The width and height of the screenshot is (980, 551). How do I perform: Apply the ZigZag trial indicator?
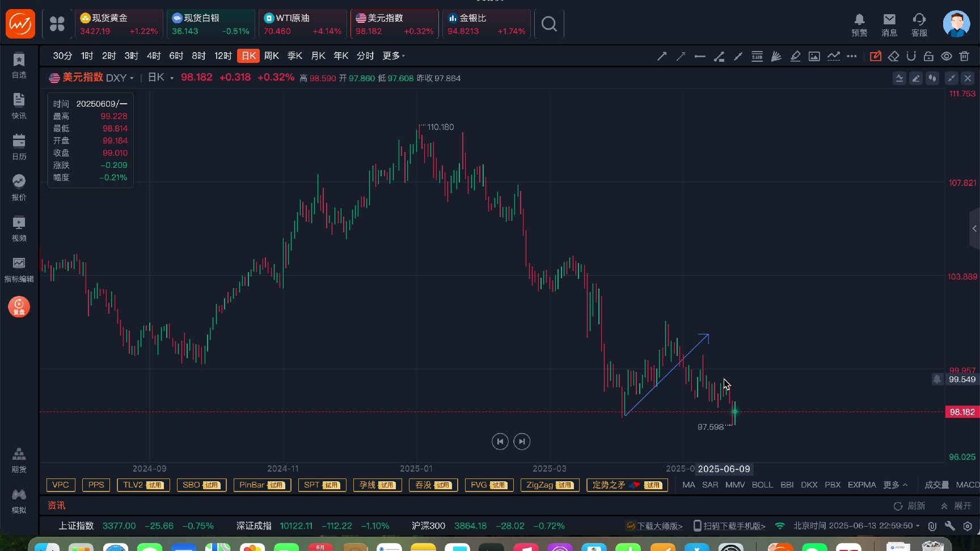[550, 485]
